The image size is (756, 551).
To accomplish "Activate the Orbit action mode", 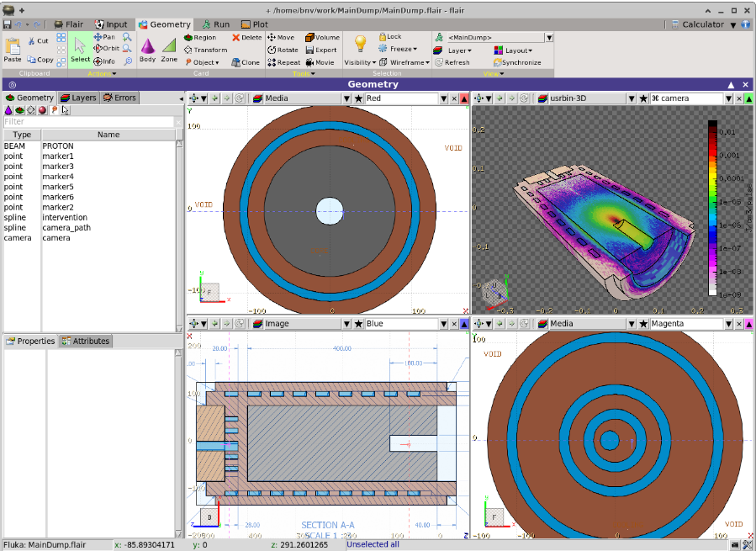I will [x=106, y=48].
